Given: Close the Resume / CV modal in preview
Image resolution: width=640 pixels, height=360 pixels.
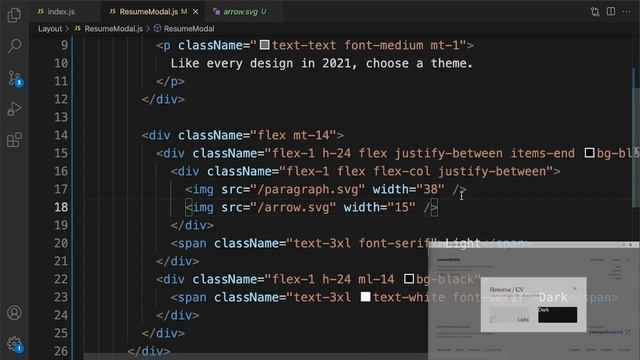Looking at the screenshot, I should [575, 289].
